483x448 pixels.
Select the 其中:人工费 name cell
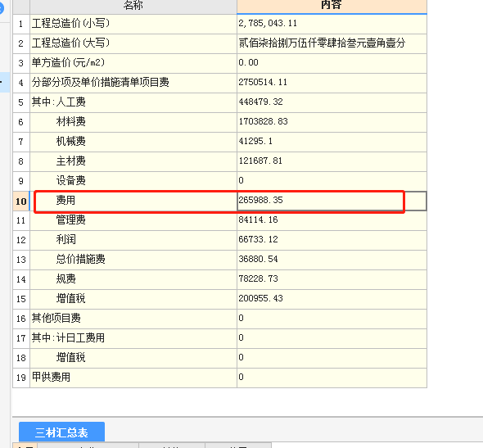pyautogui.click(x=133, y=102)
